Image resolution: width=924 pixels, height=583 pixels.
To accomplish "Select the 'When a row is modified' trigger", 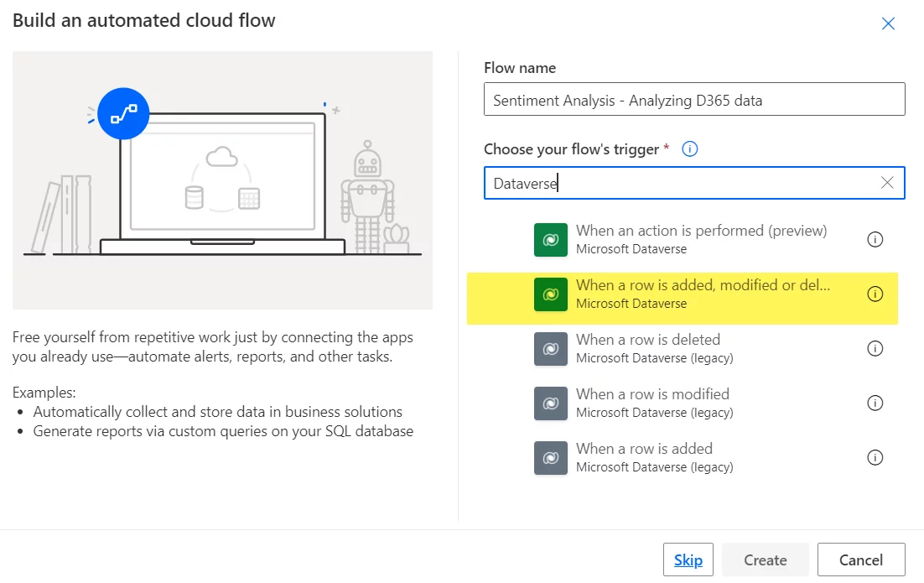I will click(x=683, y=403).
